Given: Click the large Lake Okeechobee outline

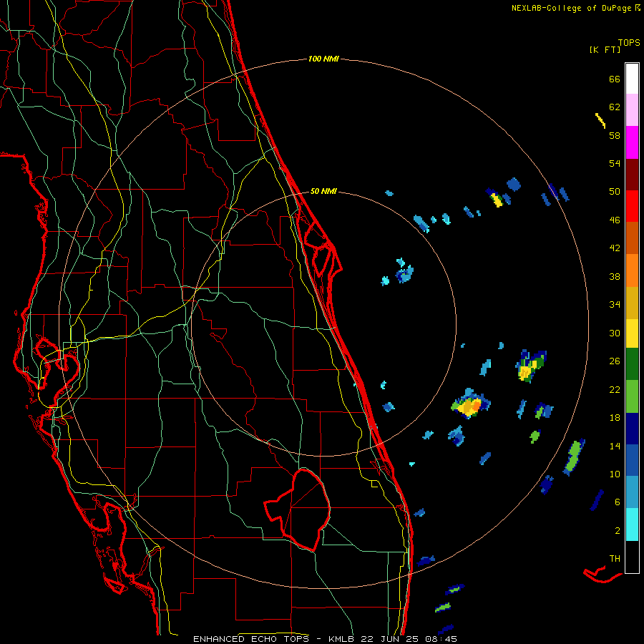Looking at the screenshot, I should coord(298,509).
